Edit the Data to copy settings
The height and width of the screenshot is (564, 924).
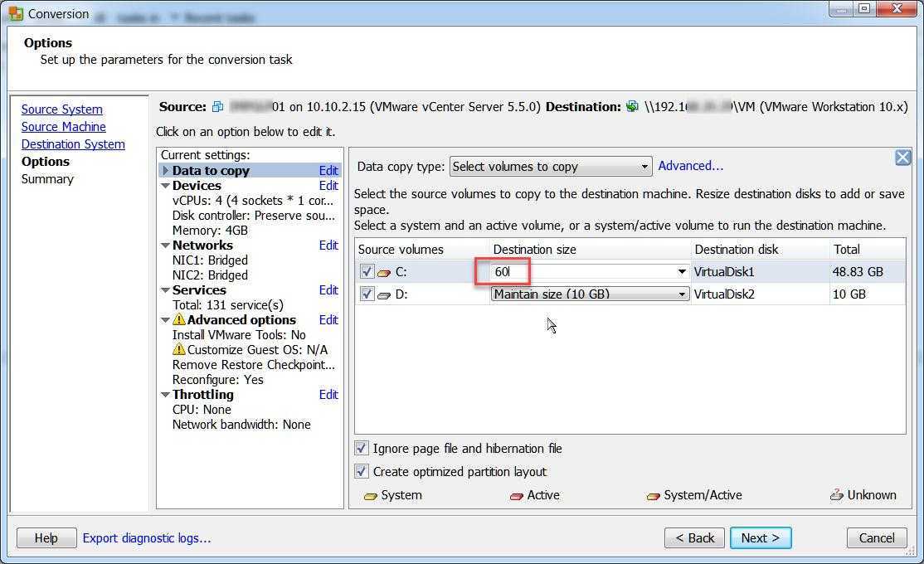[328, 170]
